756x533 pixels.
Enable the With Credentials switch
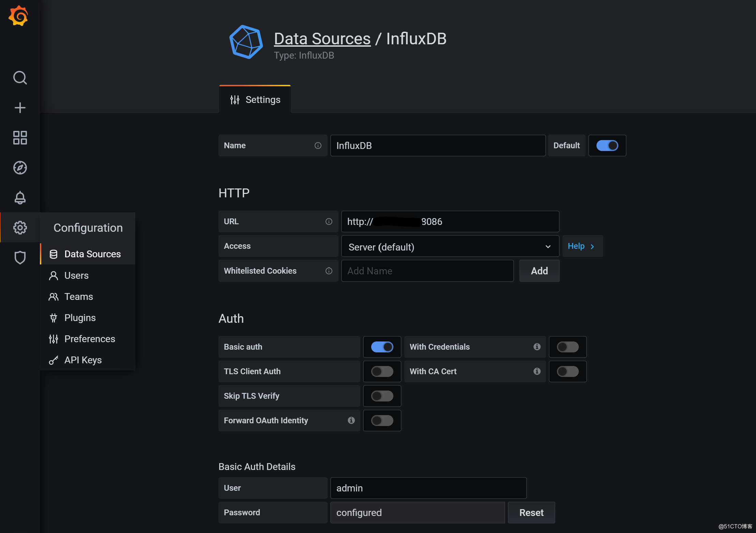[568, 347]
